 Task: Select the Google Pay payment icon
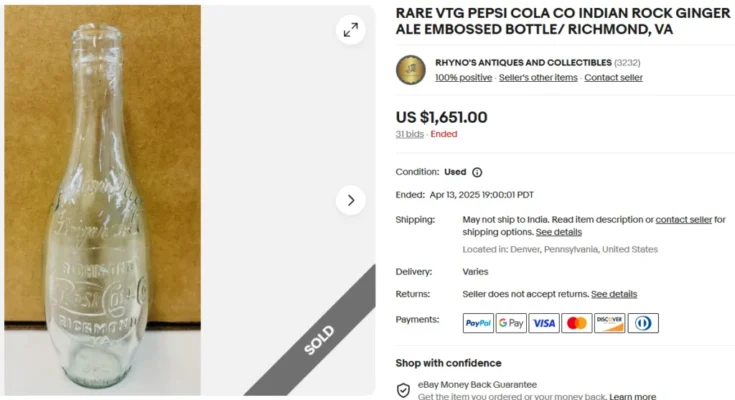point(511,323)
